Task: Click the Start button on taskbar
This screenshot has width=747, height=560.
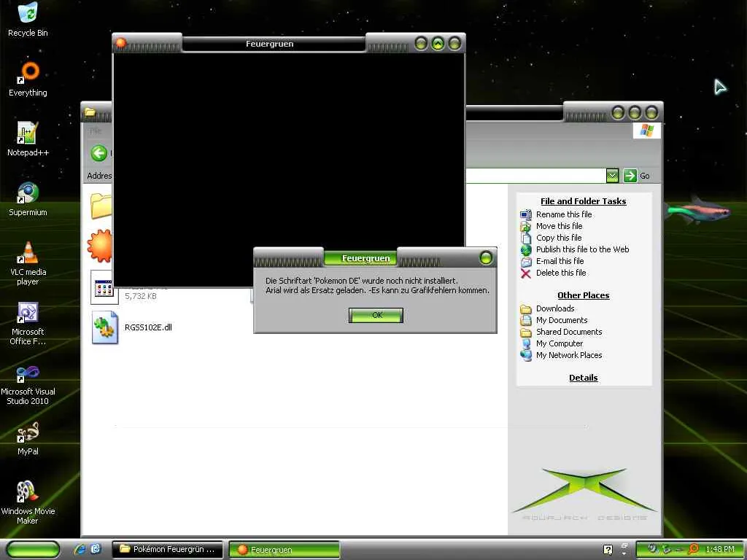Action: 34,550
